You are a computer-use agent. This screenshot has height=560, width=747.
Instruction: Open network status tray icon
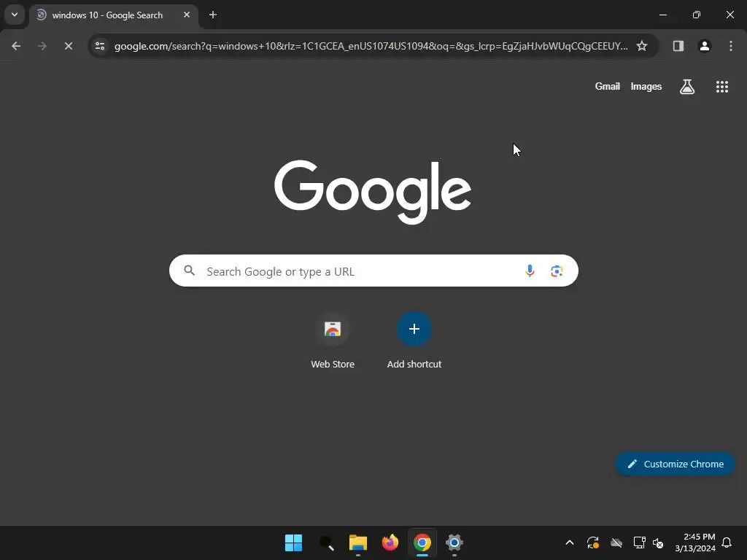tap(639, 542)
